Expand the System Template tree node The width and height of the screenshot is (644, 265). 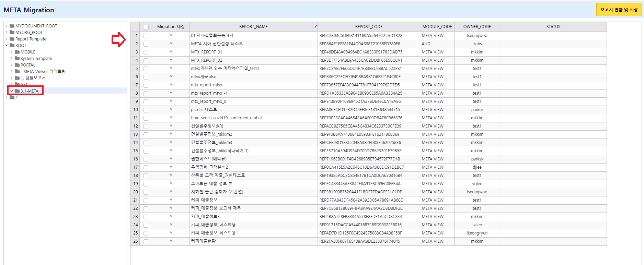click(12, 58)
